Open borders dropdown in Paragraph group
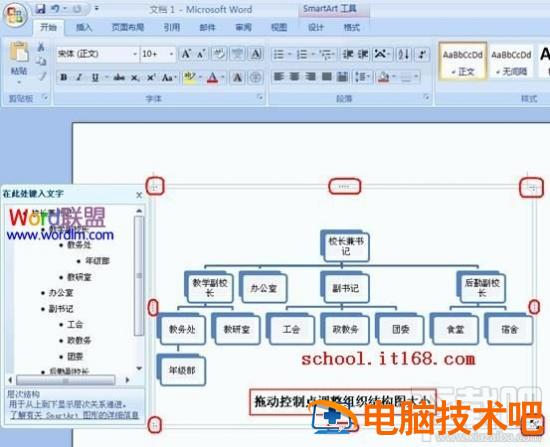 (x=416, y=76)
